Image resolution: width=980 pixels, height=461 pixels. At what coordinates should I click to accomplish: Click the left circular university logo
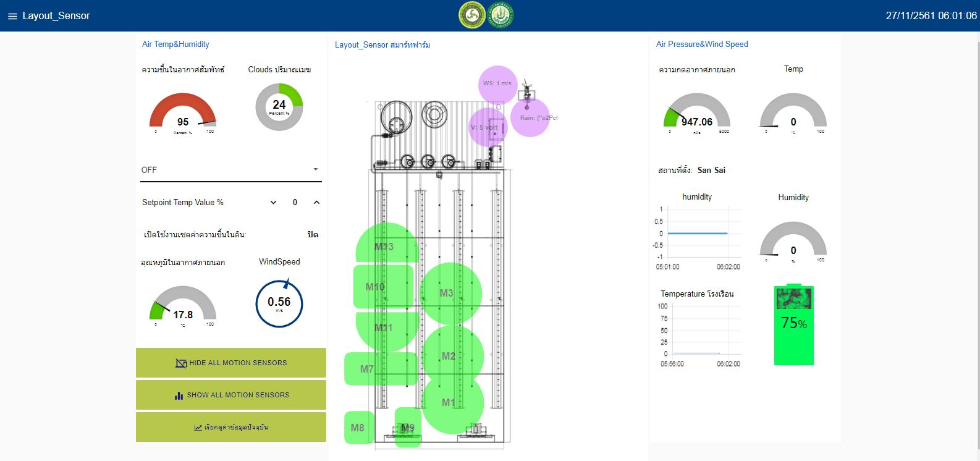pos(473,15)
